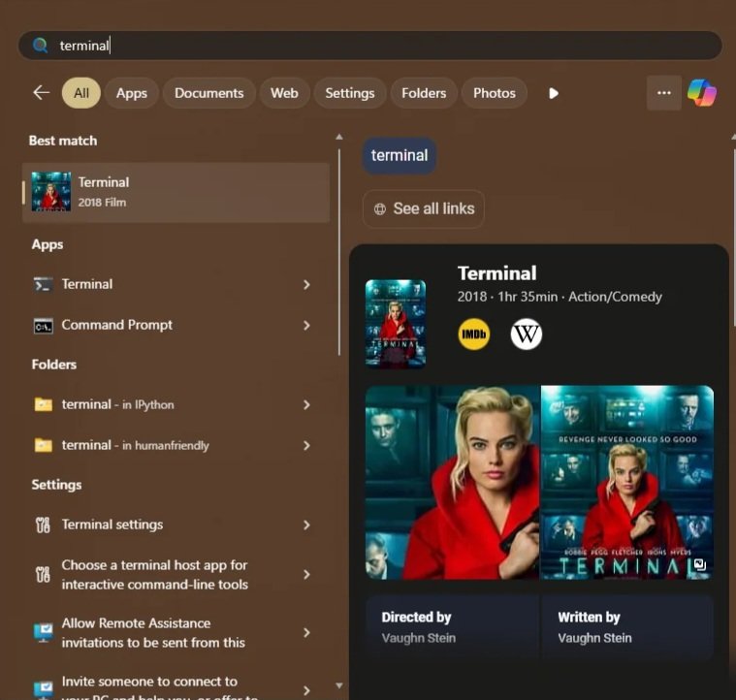Expand Command Prompt result chevron
736x700 pixels.
click(306, 325)
